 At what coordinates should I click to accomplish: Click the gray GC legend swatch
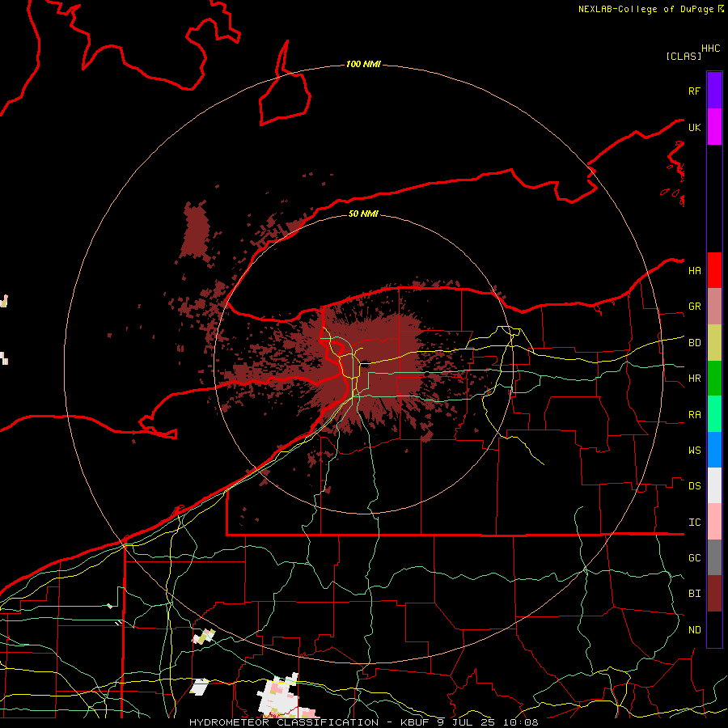[714, 557]
